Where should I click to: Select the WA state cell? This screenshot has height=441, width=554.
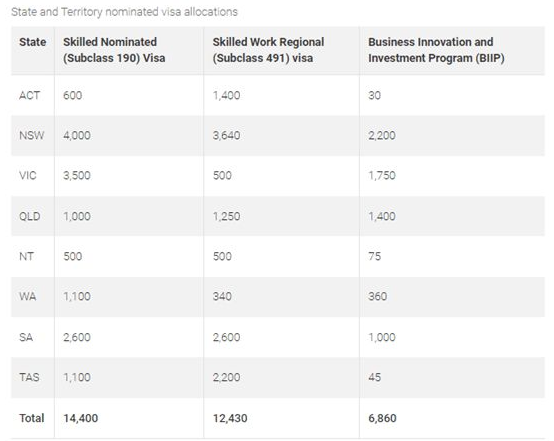point(28,296)
